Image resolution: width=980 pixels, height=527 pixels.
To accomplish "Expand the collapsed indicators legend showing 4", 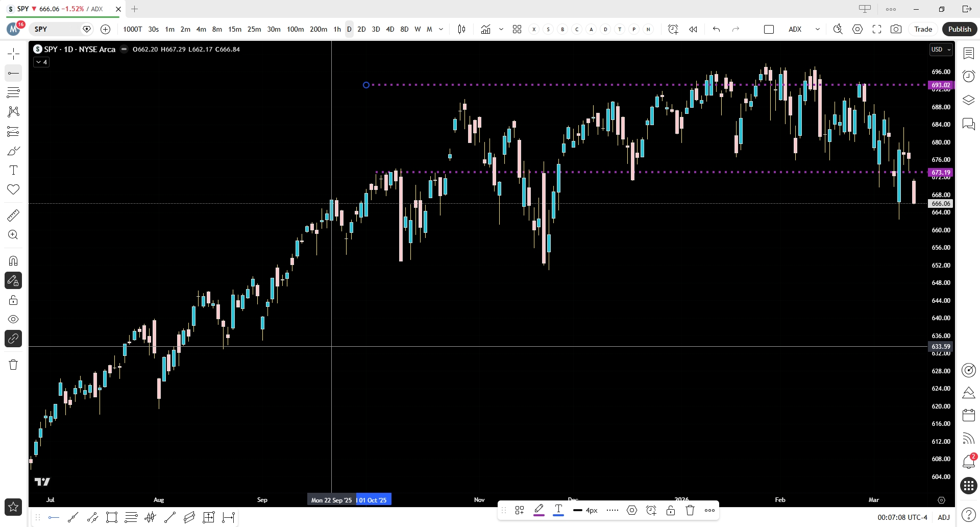I will click(41, 62).
